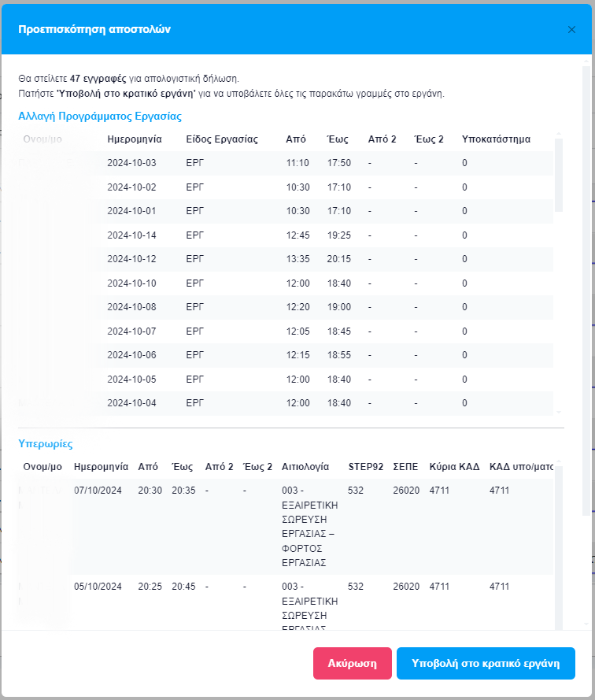Select the Κύρια ΚΑΔ column header

tap(453, 467)
